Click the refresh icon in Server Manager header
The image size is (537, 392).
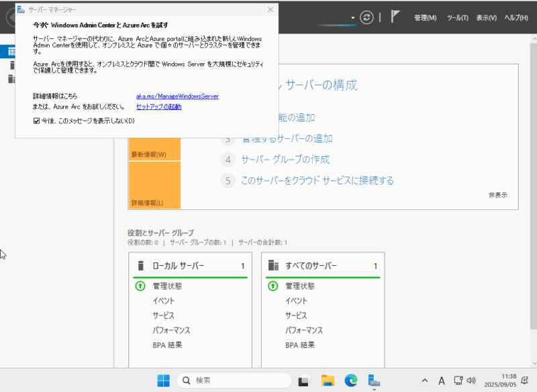pos(367,17)
